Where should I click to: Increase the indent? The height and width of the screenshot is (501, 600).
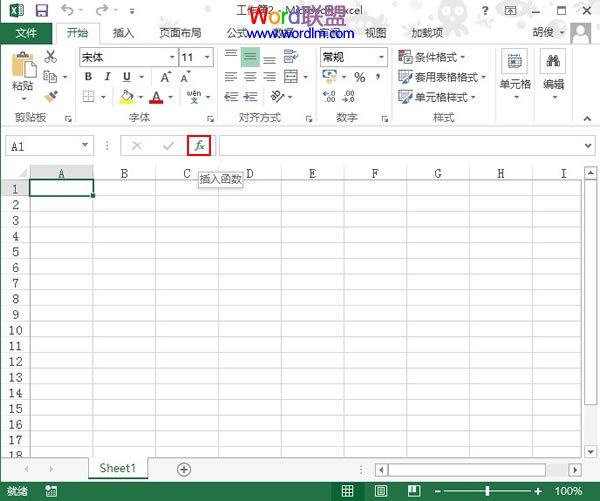(250, 96)
